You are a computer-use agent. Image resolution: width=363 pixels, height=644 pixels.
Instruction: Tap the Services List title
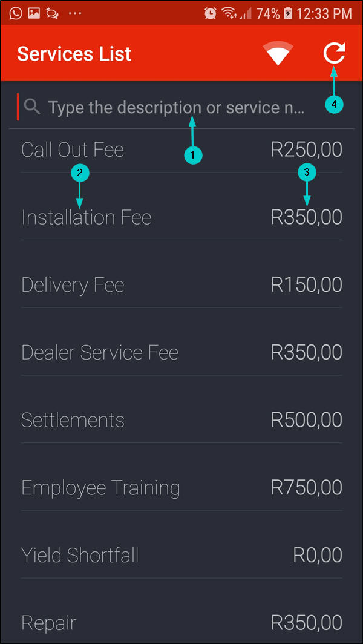coord(74,54)
